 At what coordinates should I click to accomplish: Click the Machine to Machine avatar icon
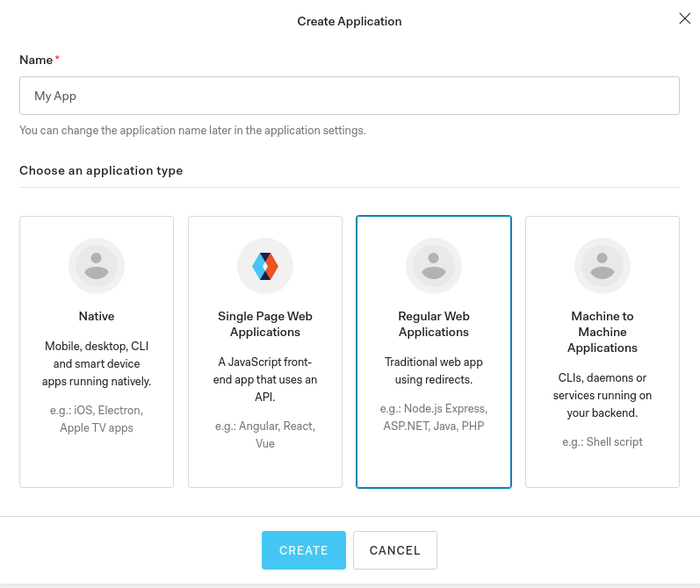(603, 266)
